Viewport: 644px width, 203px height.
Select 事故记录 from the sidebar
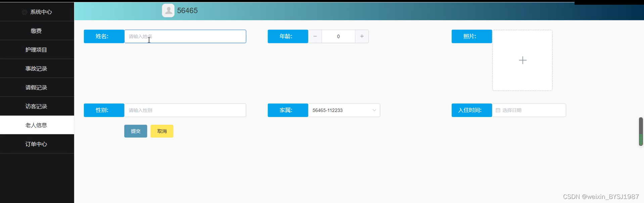pos(37,69)
